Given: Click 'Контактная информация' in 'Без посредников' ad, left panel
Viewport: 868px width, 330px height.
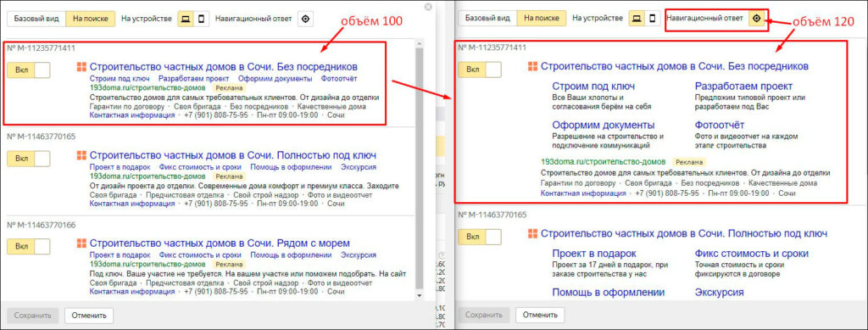Looking at the screenshot, I should click(131, 115).
